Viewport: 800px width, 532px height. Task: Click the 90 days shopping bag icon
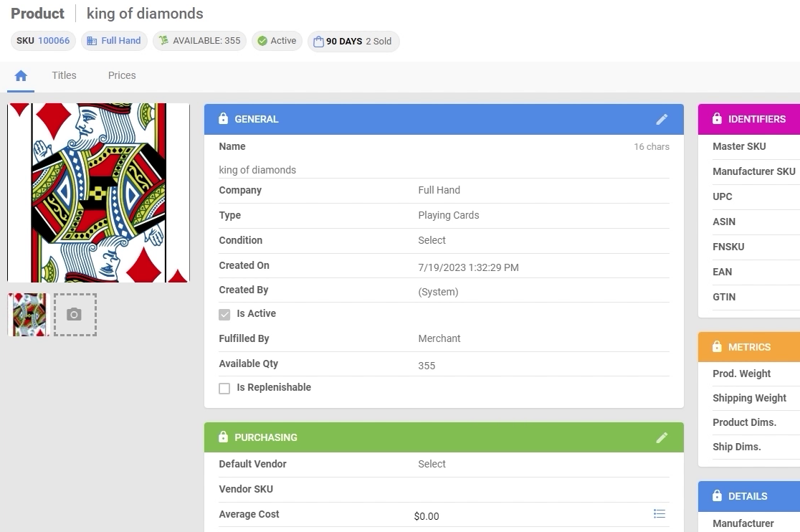point(318,42)
